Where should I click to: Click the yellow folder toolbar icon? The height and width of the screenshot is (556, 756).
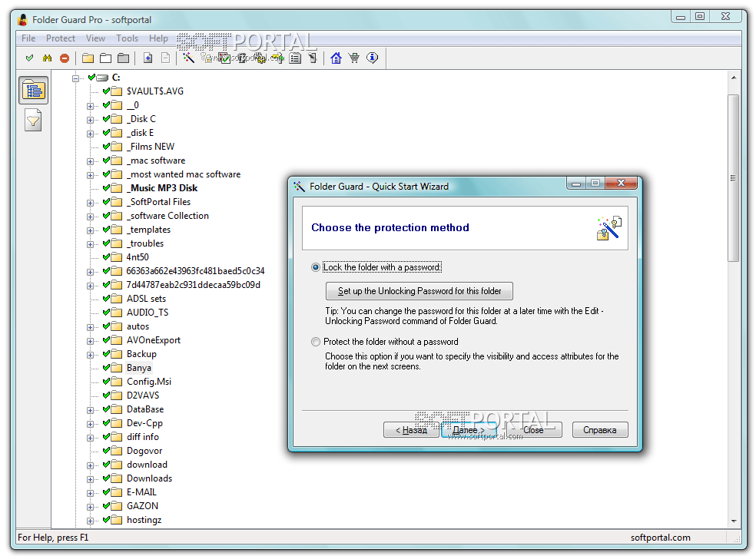point(88,58)
